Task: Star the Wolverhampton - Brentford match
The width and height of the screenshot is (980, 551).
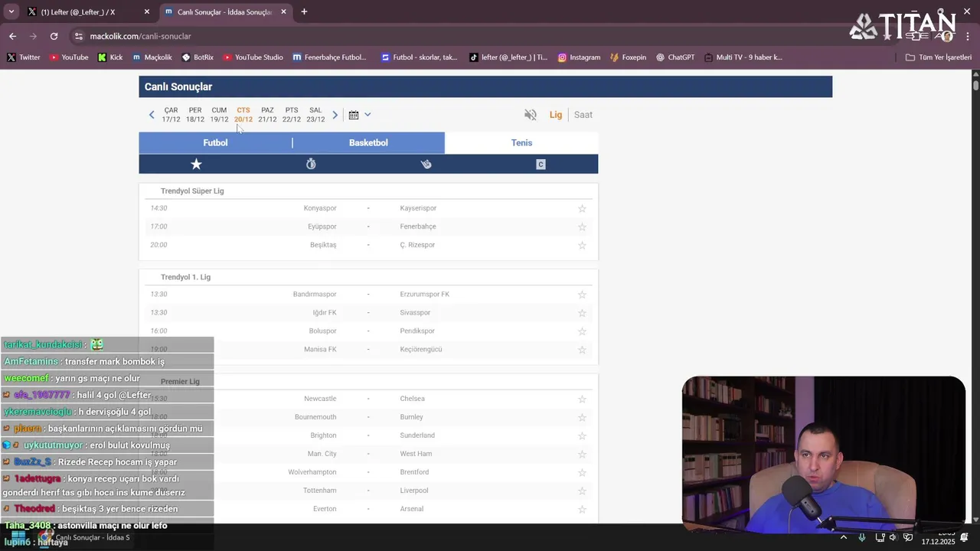Action: (582, 472)
